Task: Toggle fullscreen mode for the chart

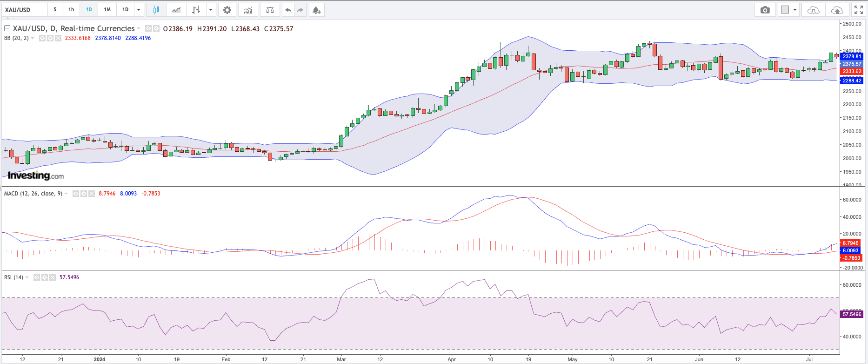Action: [859, 10]
